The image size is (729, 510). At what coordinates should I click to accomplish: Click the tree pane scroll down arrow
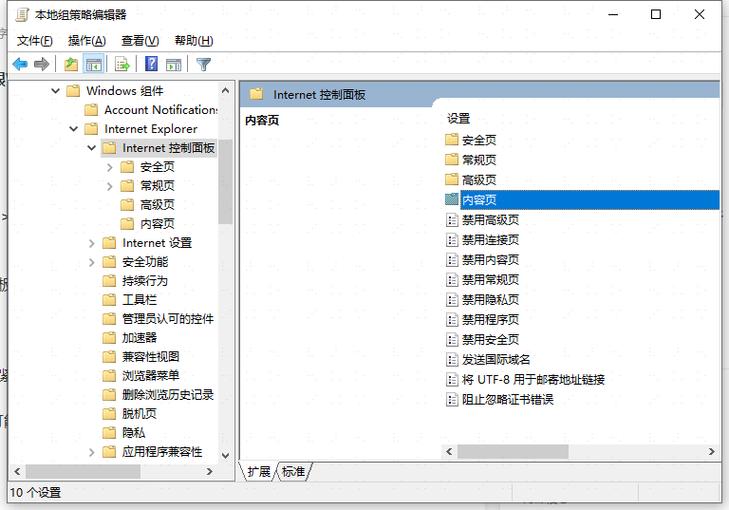[225, 455]
